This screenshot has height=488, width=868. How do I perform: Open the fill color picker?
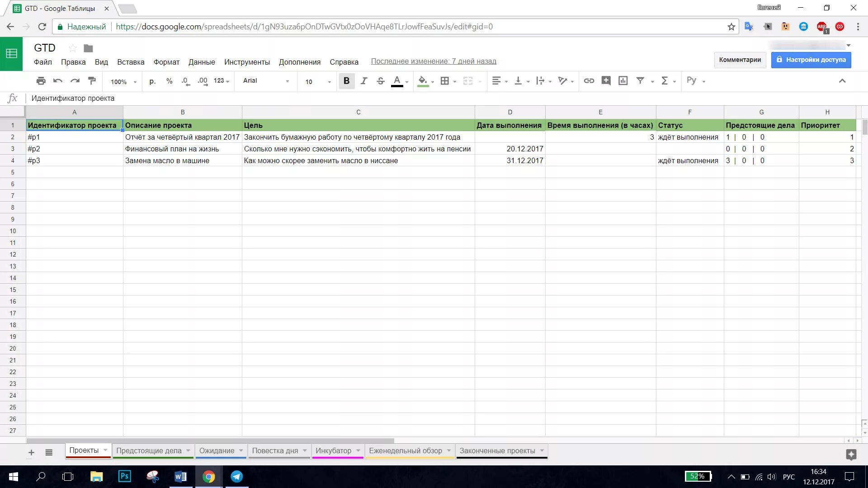tap(422, 81)
